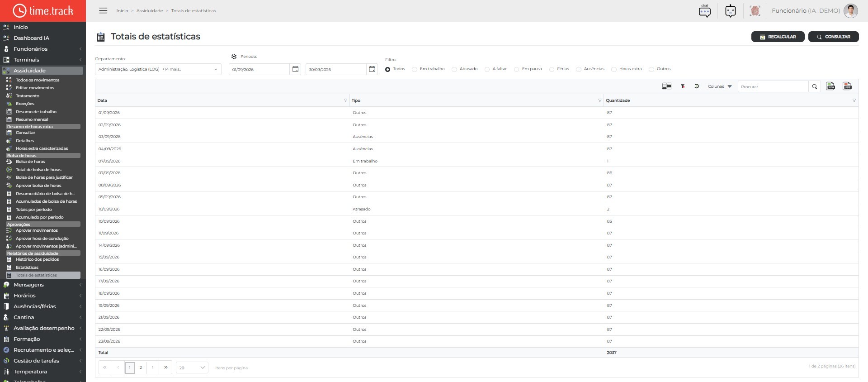Click the time.track logo
The height and width of the screenshot is (382, 868).
point(43,11)
